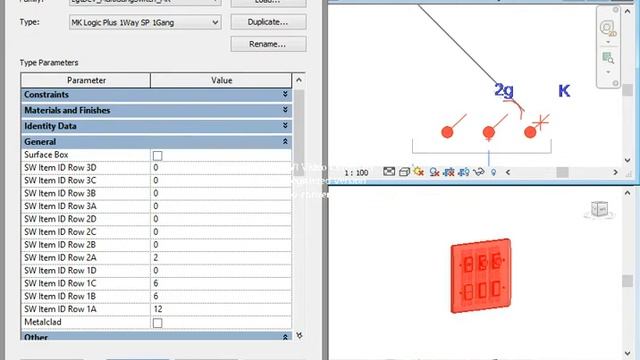Click the Duplicate... button
The width and height of the screenshot is (640, 360).
pos(268,22)
